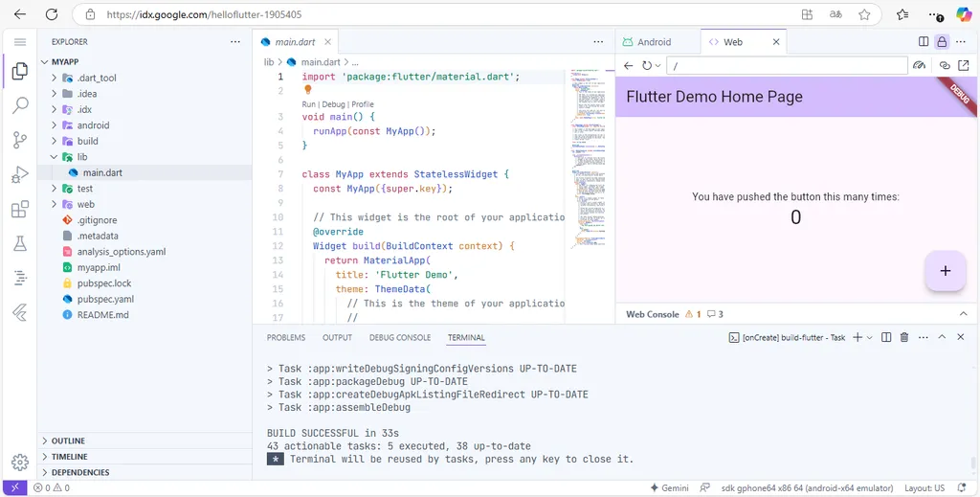
Task: Switch to the DEBUG CONSOLE tab
Action: (400, 337)
